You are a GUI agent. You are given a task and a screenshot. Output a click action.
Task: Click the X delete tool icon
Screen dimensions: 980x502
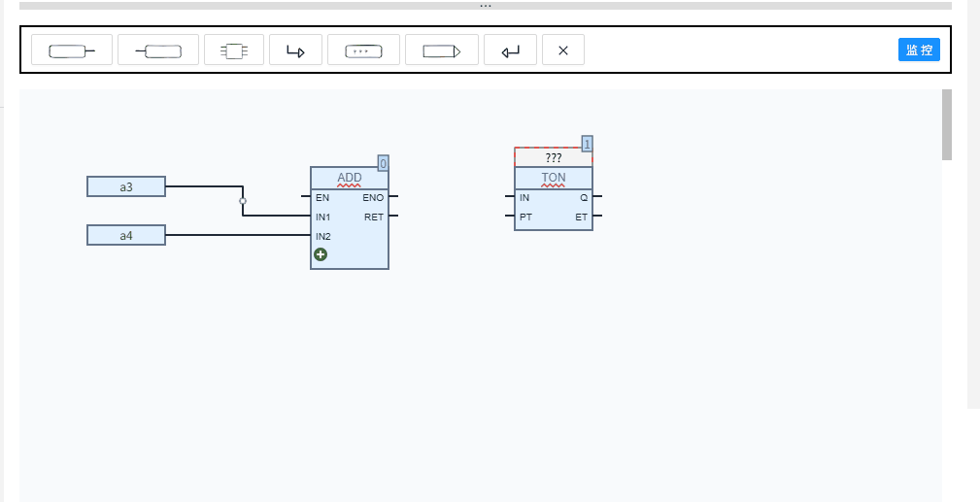tap(563, 50)
